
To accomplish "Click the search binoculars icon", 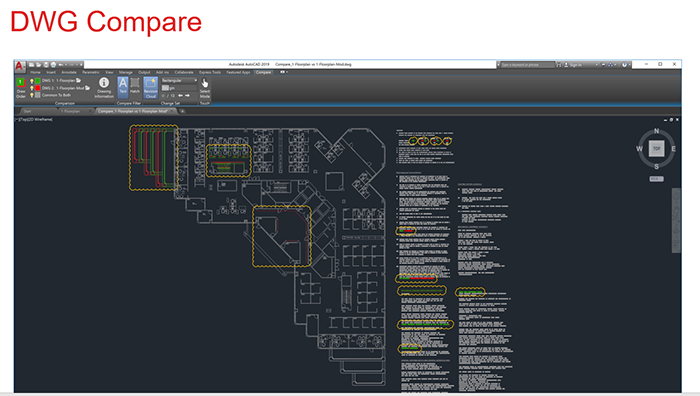I will click(559, 65).
